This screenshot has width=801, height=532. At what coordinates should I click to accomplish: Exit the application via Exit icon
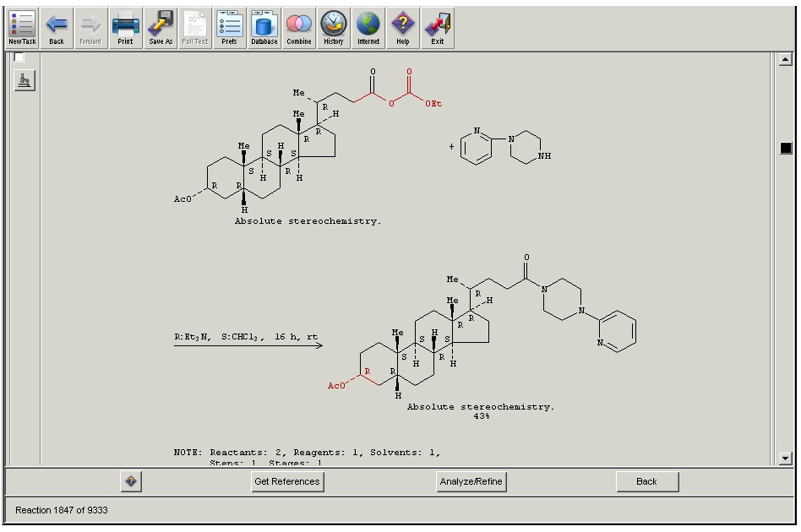tap(438, 28)
